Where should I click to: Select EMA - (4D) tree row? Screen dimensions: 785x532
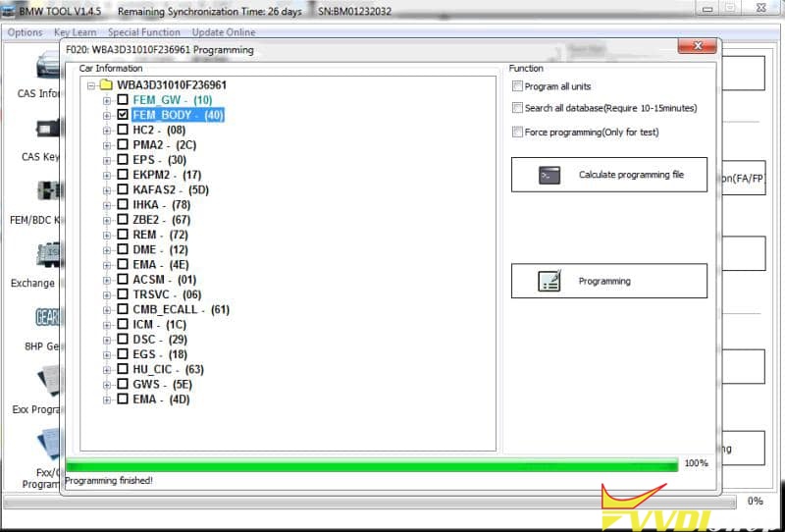click(161, 399)
